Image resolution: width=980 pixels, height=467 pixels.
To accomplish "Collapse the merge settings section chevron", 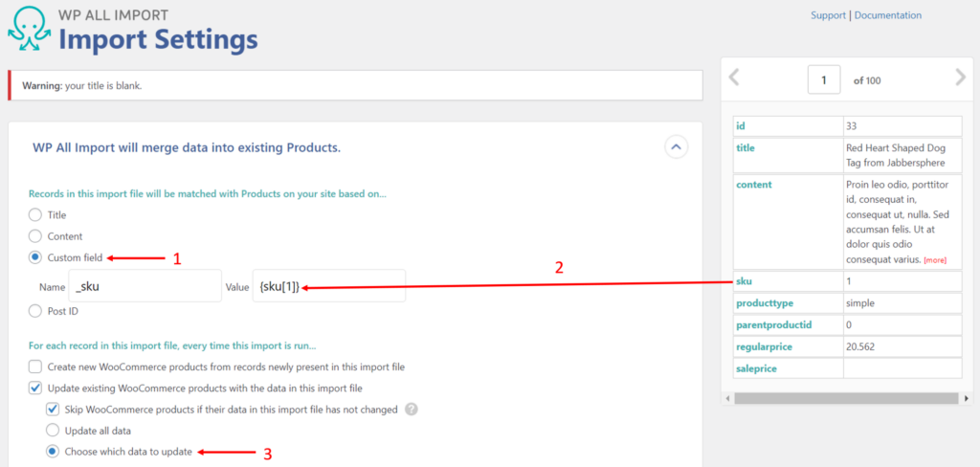I will [676, 147].
